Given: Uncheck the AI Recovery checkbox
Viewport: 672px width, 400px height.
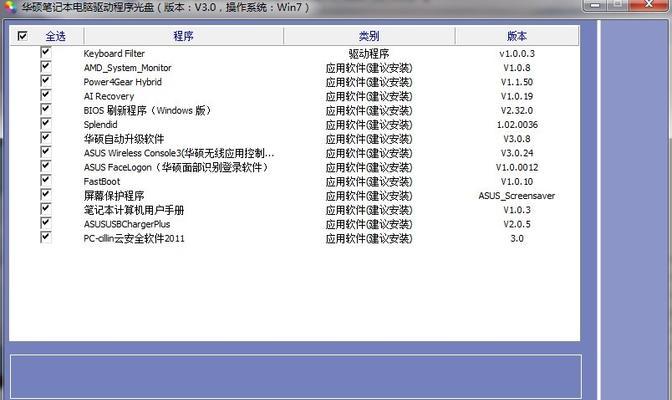Looking at the screenshot, I should [x=46, y=95].
